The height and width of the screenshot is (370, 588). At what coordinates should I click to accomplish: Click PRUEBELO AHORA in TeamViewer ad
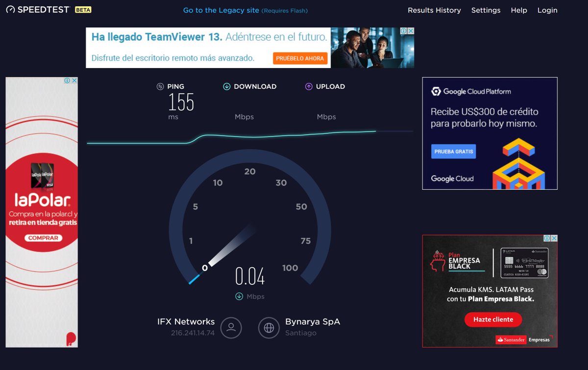tap(300, 58)
